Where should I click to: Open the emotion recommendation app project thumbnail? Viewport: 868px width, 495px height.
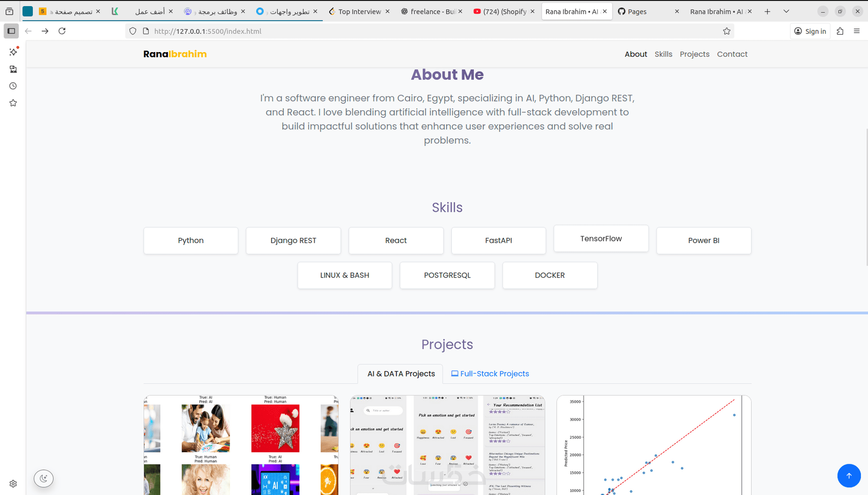click(x=447, y=445)
